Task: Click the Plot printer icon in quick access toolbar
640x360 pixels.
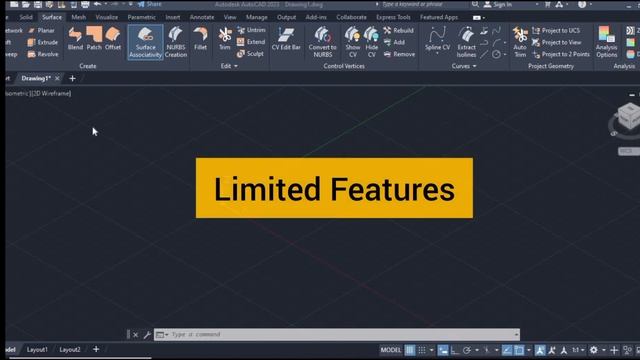Action: 85,4
